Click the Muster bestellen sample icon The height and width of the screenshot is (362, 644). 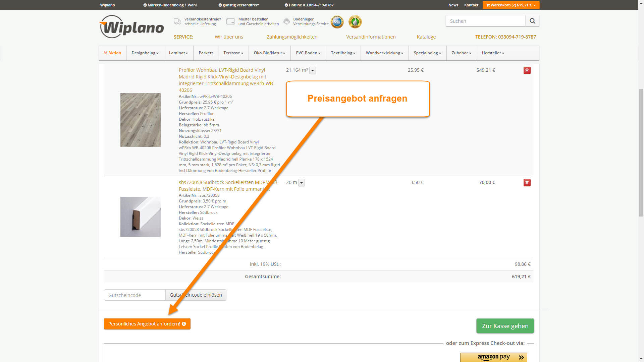click(x=230, y=21)
